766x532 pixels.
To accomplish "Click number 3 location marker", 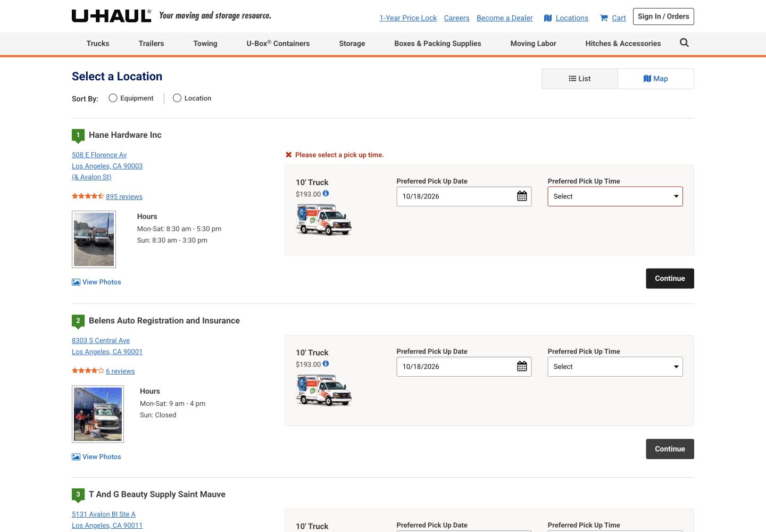I will point(78,495).
